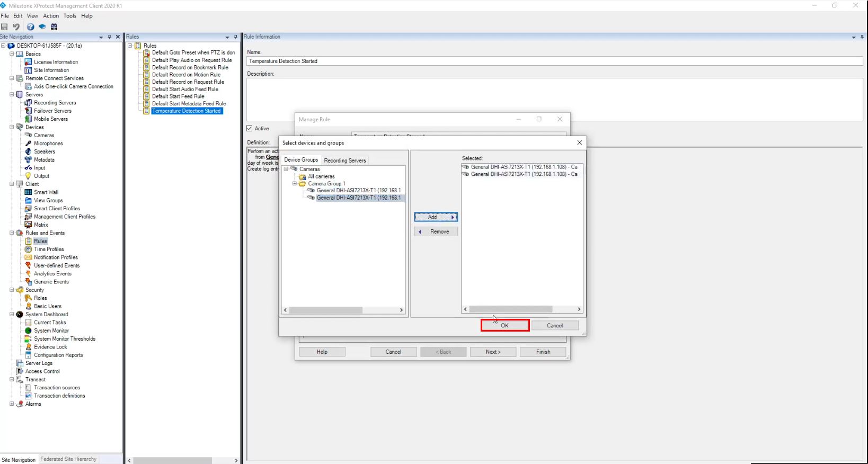Select Mobile Servers icon
The width and height of the screenshot is (868, 464).
coord(29,119)
